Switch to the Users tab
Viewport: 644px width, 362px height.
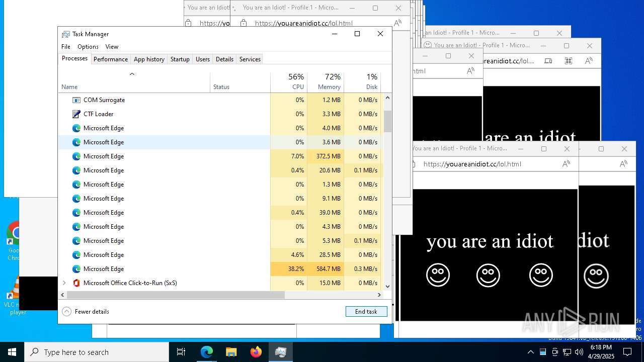tap(203, 59)
